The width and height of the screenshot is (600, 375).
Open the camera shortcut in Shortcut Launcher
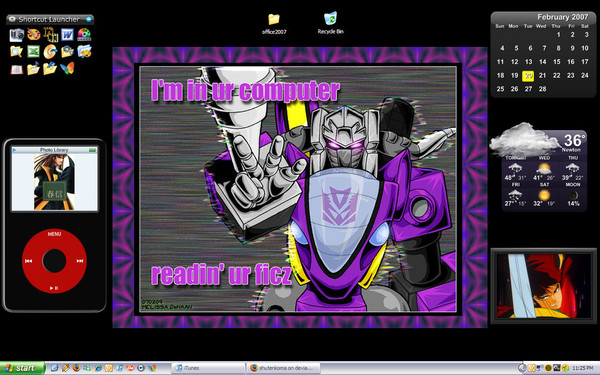point(16,35)
